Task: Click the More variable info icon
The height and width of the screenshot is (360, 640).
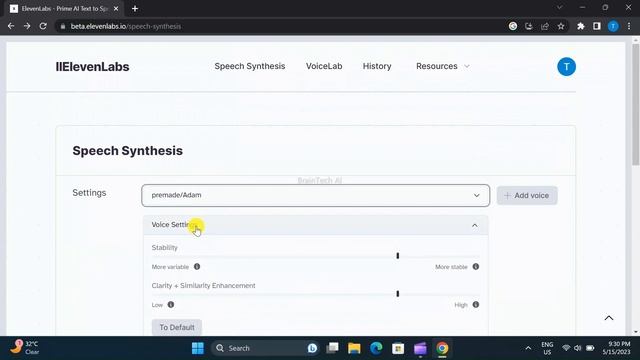Action: 197,267
